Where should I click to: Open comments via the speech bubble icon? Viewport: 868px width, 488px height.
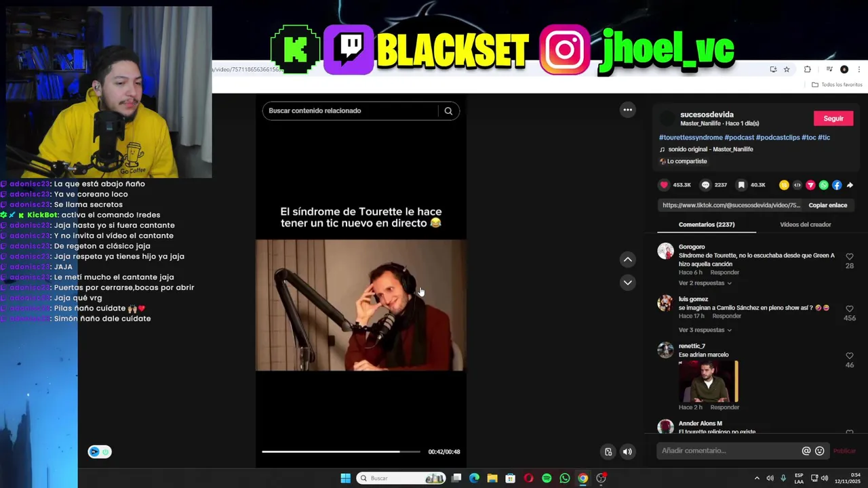pyautogui.click(x=705, y=185)
